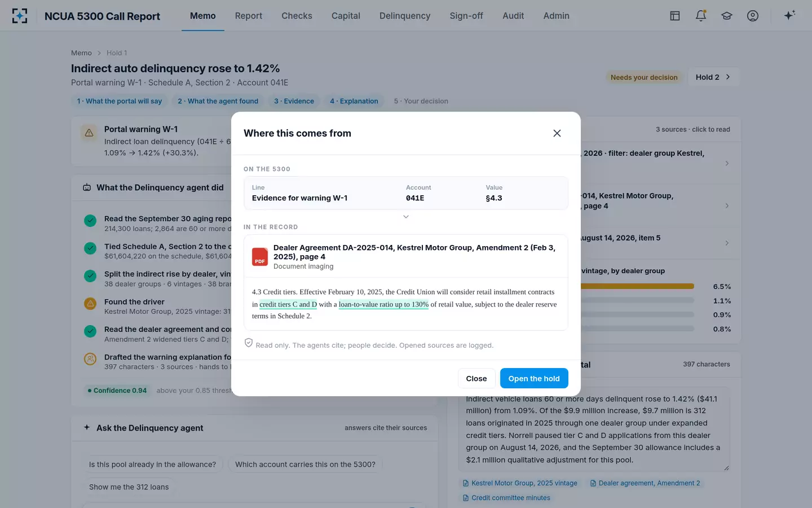Open the user account profile icon
This screenshot has height=508, width=812.
pos(753,16)
